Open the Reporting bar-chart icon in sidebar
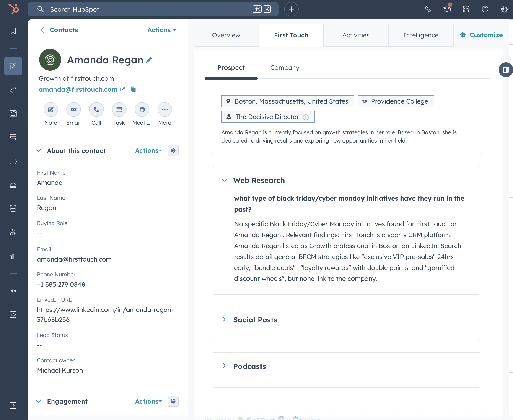Image resolution: width=513 pixels, height=420 pixels. point(13,256)
